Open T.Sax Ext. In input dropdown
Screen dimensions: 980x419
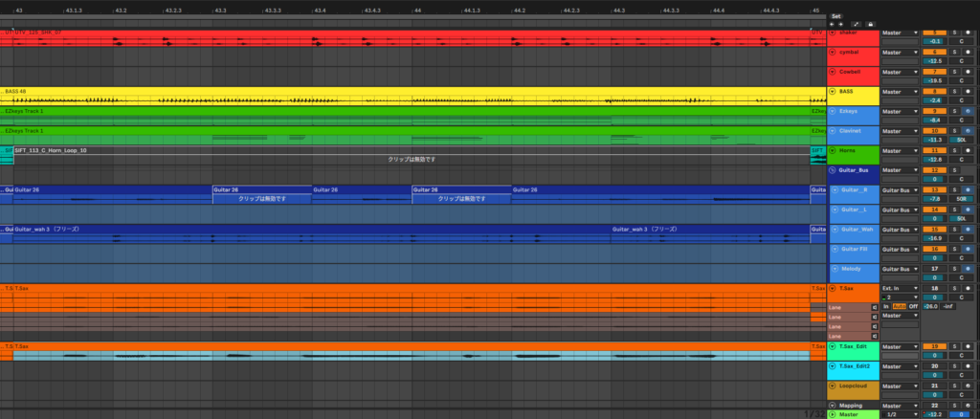[900, 287]
